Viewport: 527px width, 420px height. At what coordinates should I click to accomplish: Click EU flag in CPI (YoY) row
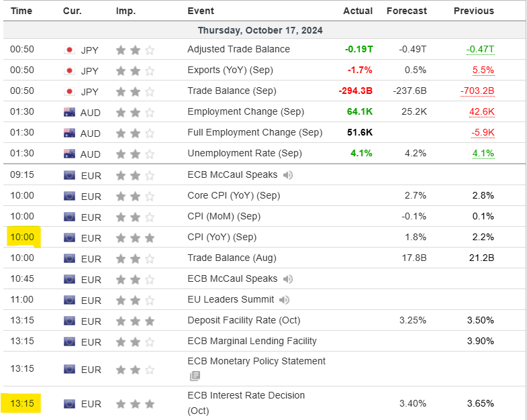click(69, 238)
